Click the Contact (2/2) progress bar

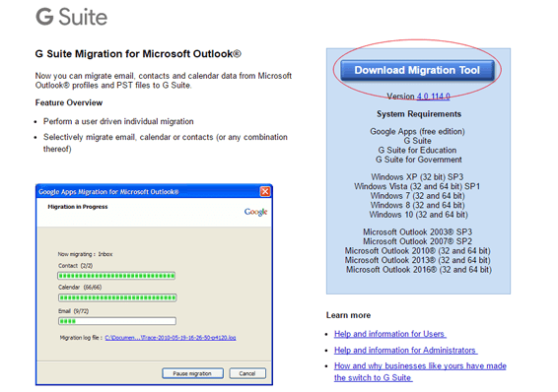point(116,276)
